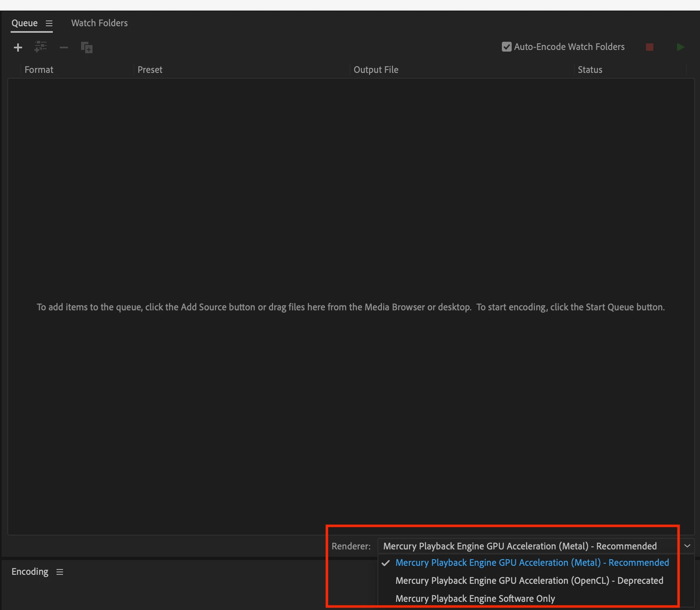The width and height of the screenshot is (700, 610).
Task: Click the empty queue instruction text
Action: tap(351, 307)
